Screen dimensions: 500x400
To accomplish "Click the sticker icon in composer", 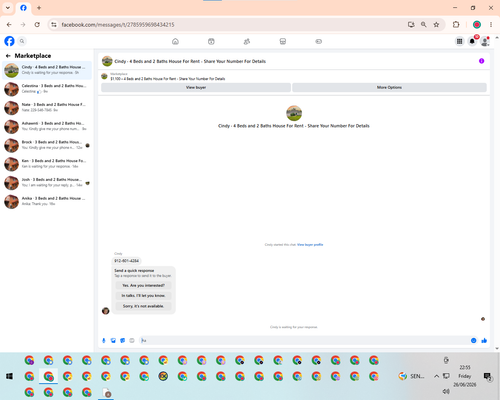I will coord(122,340).
